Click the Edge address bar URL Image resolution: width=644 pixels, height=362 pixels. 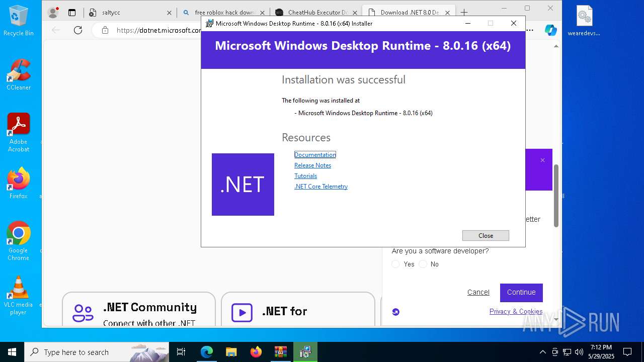click(158, 30)
